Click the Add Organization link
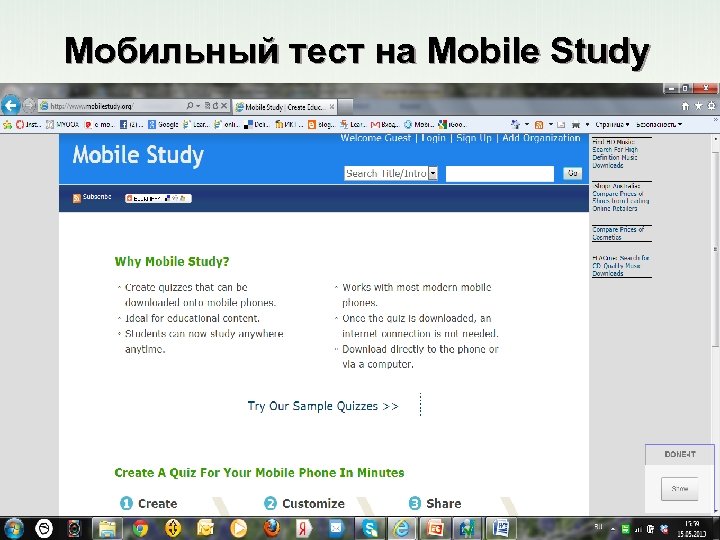The height and width of the screenshot is (540, 720). 541,138
